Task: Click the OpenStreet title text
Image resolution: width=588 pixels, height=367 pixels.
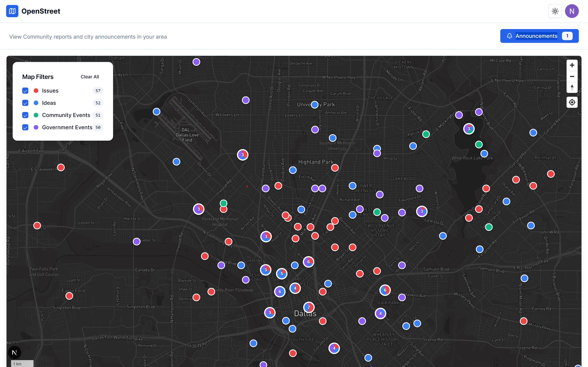Action: click(x=41, y=11)
